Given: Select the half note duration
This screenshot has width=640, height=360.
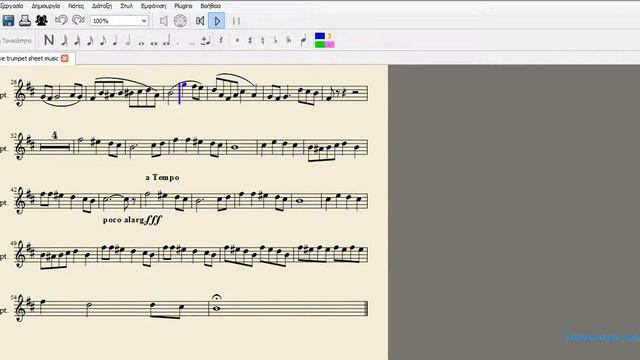Looking at the screenshot, I should [x=128, y=40].
